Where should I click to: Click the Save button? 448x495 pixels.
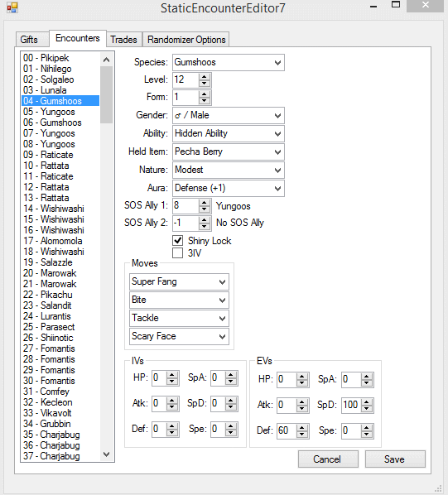pos(395,459)
